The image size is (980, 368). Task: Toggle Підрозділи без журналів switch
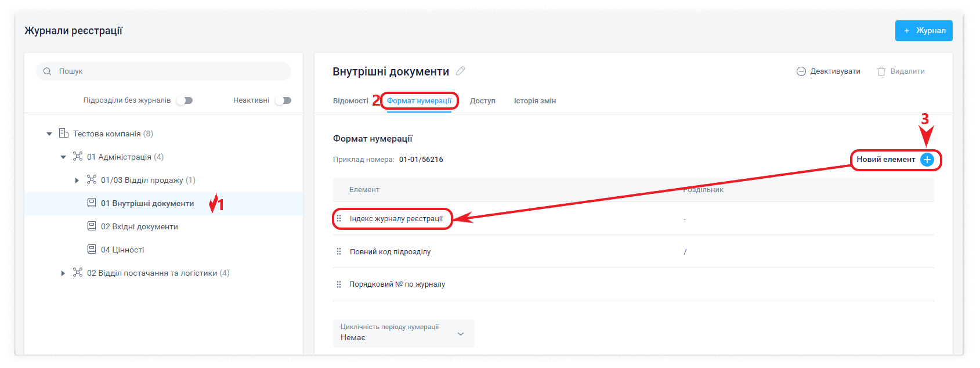coord(185,100)
